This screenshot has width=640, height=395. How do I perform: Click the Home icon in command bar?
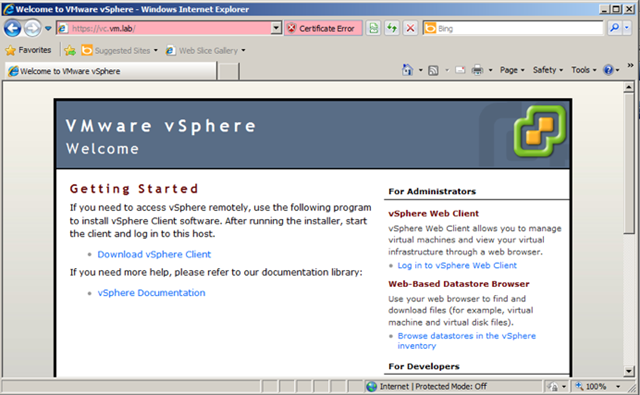(x=407, y=70)
